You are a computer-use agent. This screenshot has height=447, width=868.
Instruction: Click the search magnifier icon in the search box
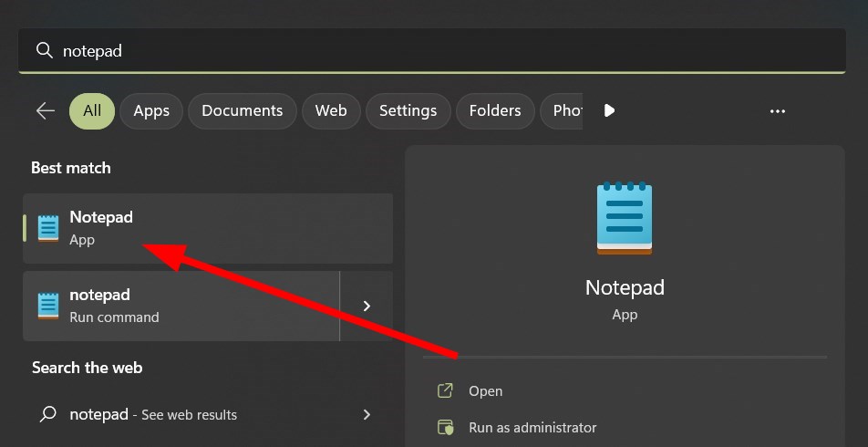pyautogui.click(x=44, y=50)
